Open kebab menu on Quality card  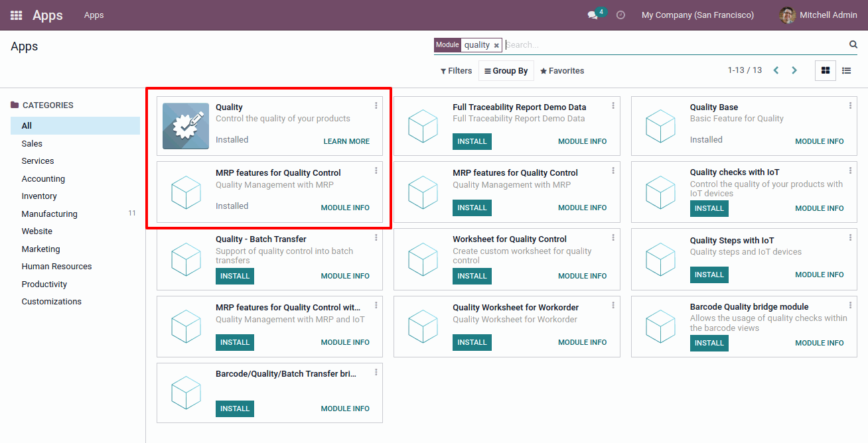tap(376, 105)
